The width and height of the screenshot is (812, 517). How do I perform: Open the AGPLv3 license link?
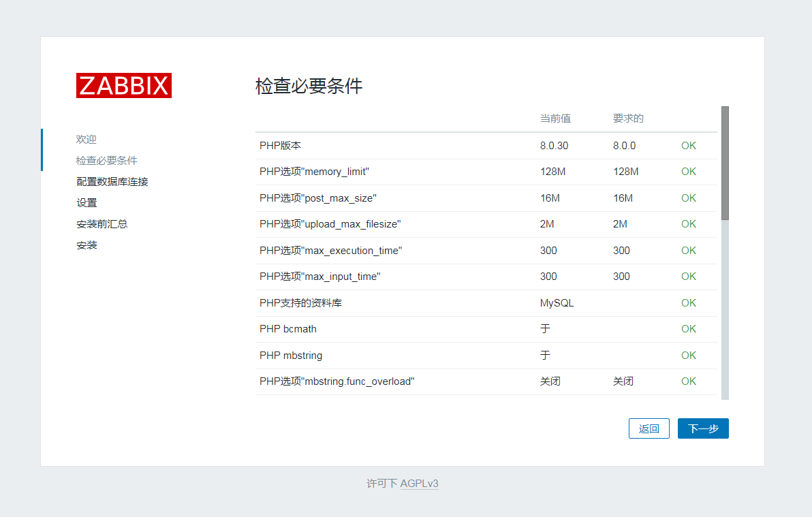(x=420, y=484)
